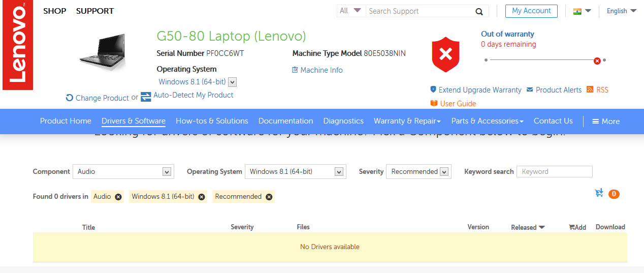Viewport: 644px width, 273px height.
Task: Click the Product Alerts envelope icon
Action: [x=530, y=90]
